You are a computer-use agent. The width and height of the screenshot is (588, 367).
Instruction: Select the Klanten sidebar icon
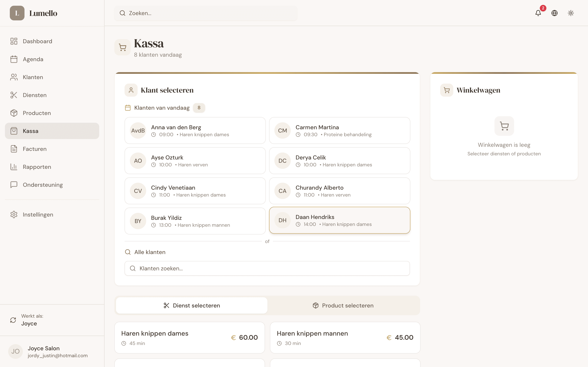click(x=14, y=77)
